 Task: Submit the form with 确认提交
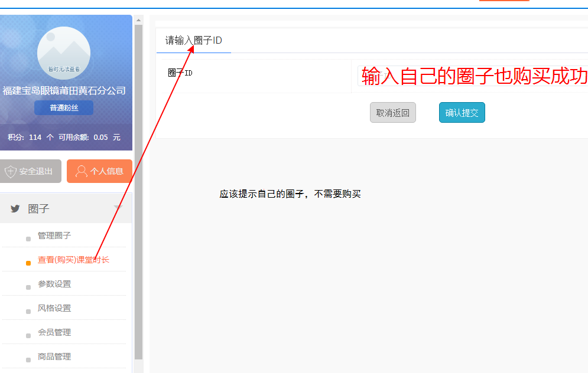tap(462, 113)
